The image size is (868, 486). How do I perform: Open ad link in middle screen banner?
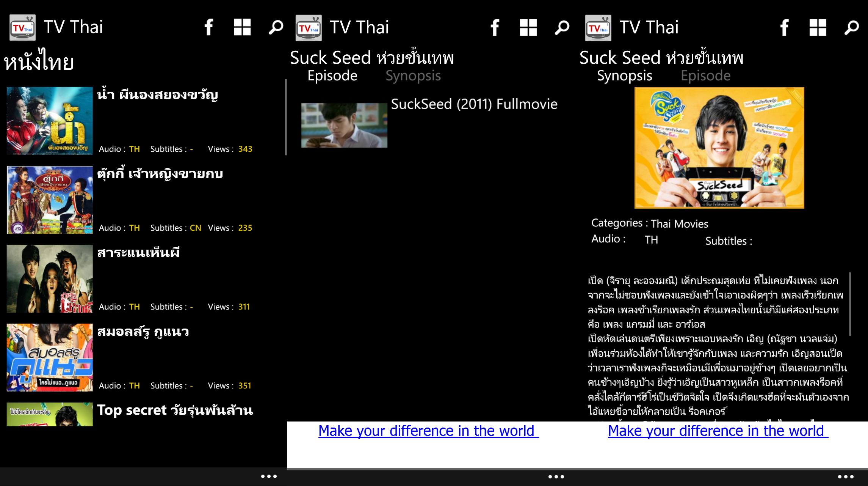pos(428,431)
